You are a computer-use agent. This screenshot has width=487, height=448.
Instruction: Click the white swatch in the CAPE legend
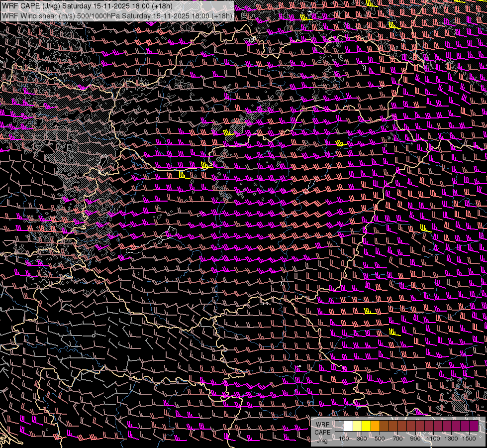349,426
